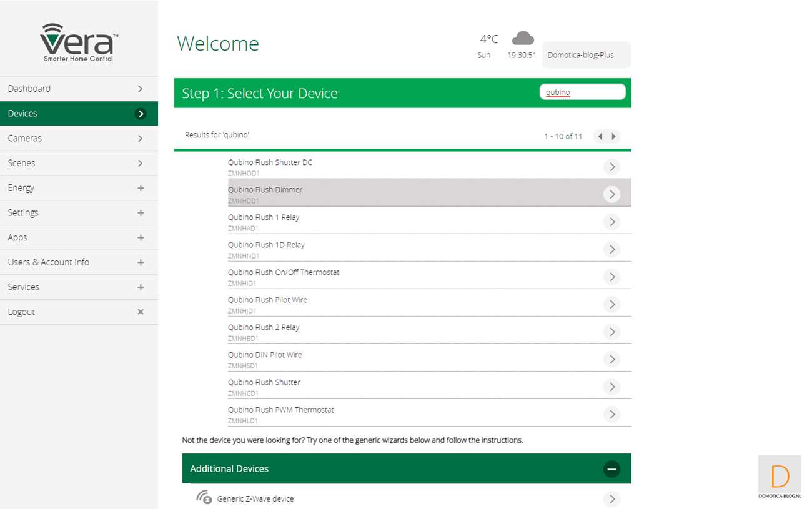Open the Settings menu item

[x=79, y=213]
